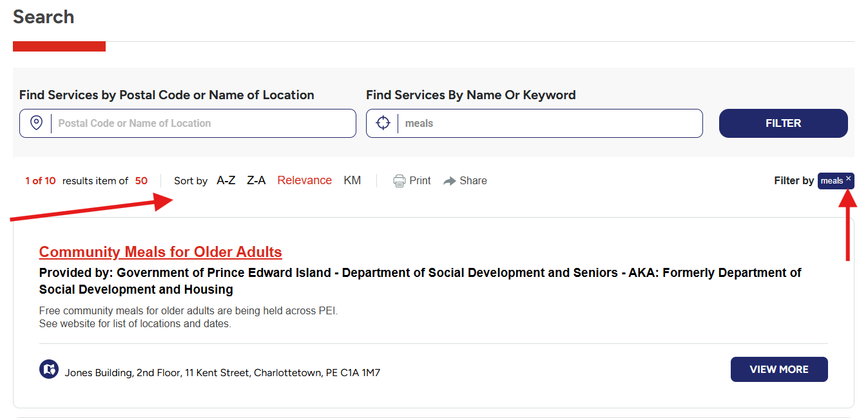Screen dimensions: 868x418
Task: Click the Share text label
Action: pyautogui.click(x=473, y=180)
